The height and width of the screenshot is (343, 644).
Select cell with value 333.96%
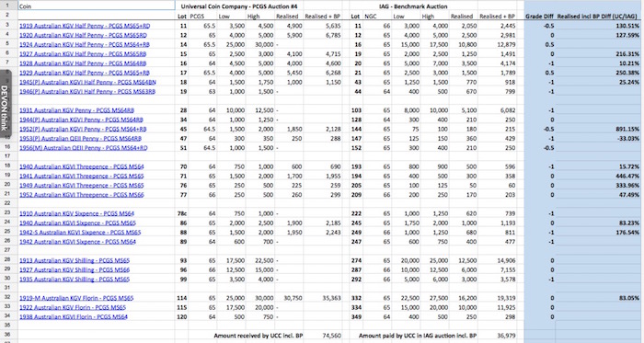[598, 186]
